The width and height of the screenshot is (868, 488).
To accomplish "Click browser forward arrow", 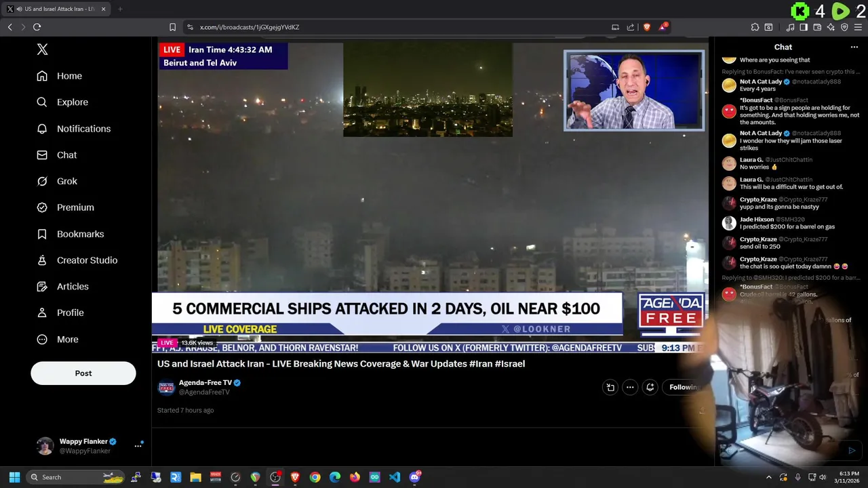I will point(23,27).
